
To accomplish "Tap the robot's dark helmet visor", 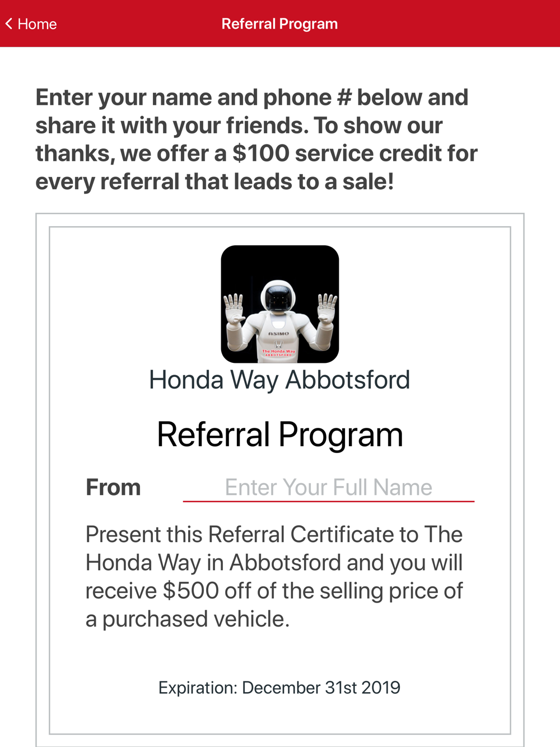I will 278,299.
